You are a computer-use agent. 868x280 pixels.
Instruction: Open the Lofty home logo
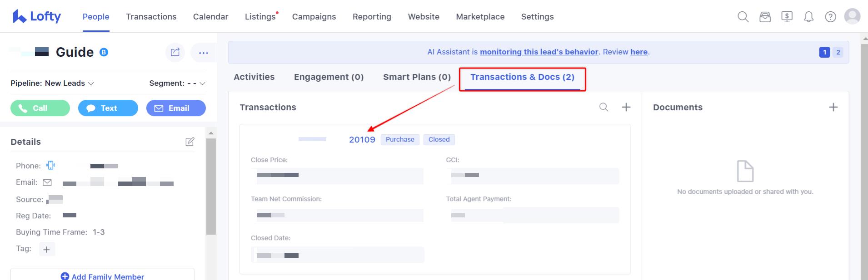37,16
